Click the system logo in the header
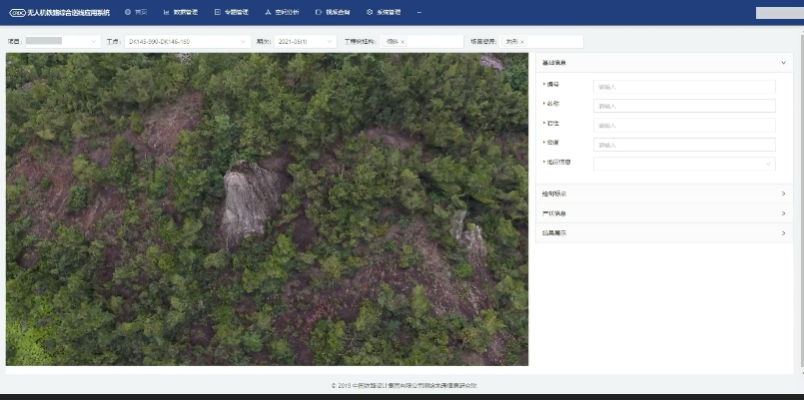 click(x=17, y=13)
